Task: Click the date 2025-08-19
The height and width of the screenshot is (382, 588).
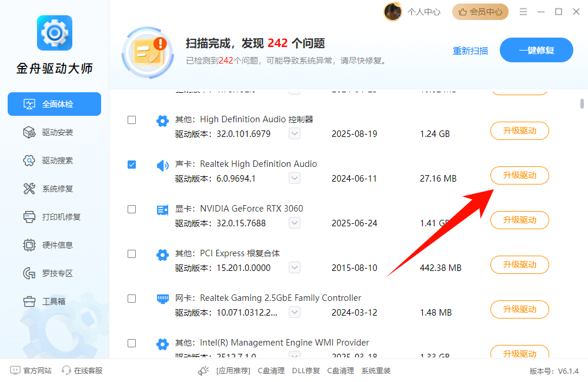Action: tap(355, 134)
